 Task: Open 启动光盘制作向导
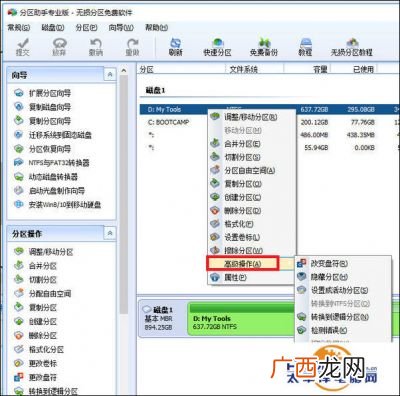49,191
